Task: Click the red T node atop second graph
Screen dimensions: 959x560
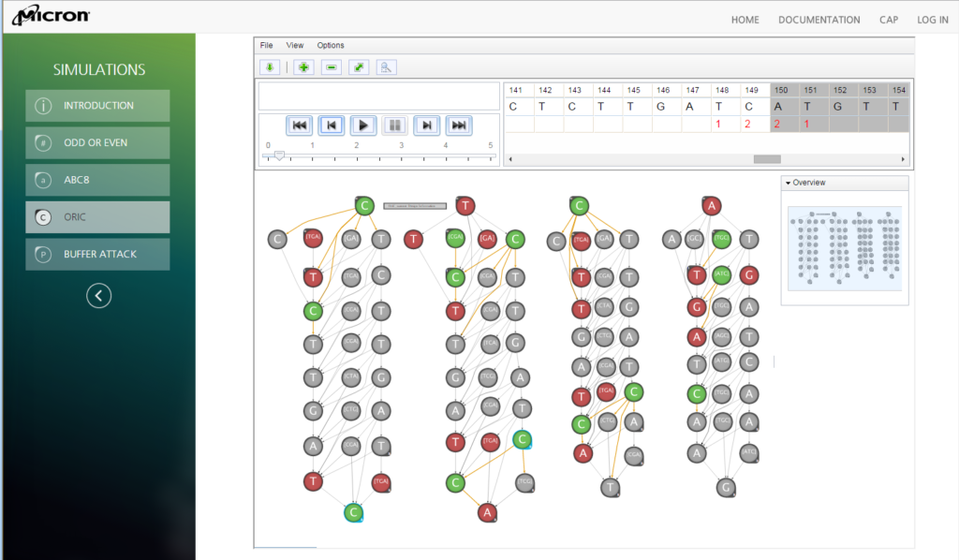Action: pyautogui.click(x=465, y=206)
